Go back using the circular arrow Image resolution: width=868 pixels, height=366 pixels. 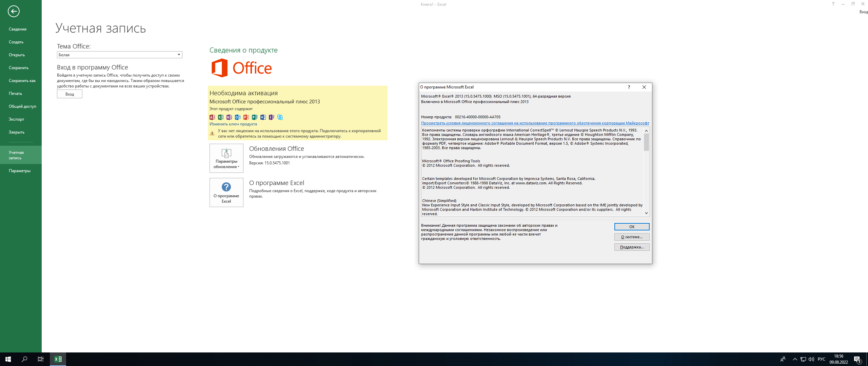[x=14, y=11]
